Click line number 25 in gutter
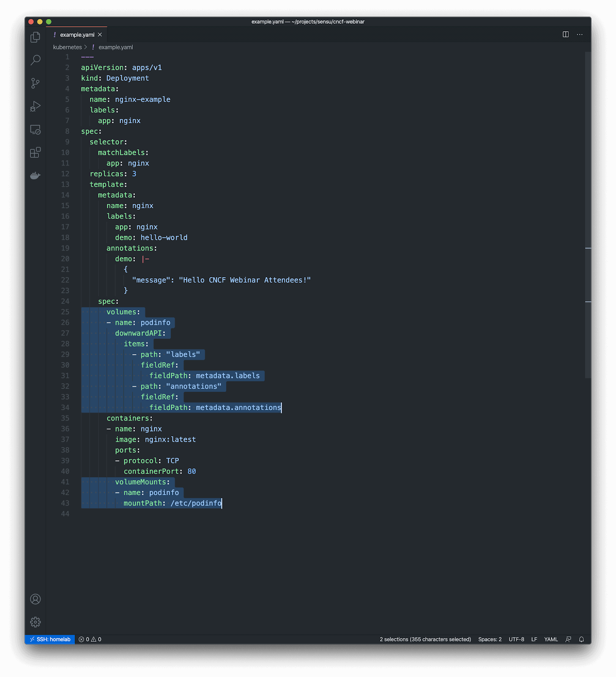This screenshot has width=616, height=677. point(65,312)
